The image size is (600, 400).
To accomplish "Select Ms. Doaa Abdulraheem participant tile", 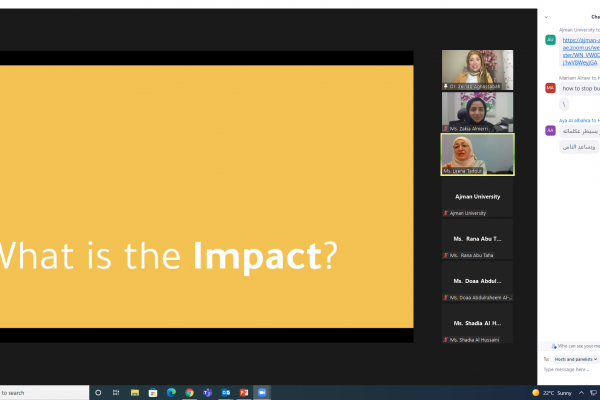I will point(478,281).
